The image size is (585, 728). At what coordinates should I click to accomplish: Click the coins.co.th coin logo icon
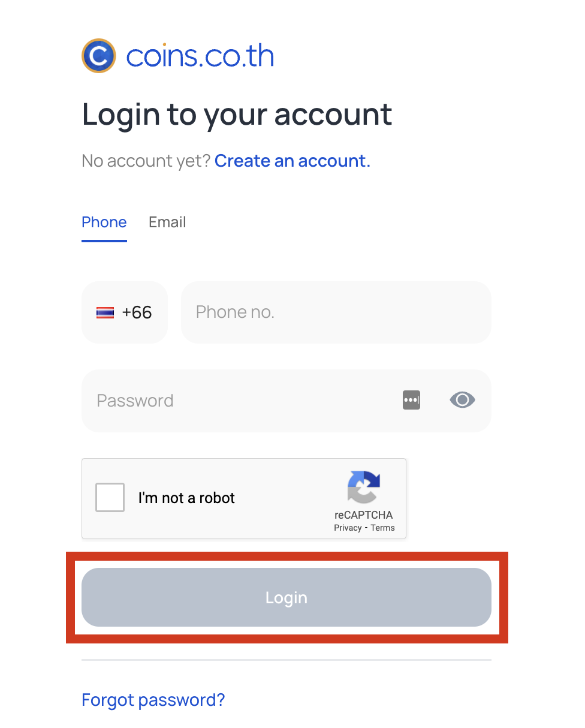coord(98,56)
